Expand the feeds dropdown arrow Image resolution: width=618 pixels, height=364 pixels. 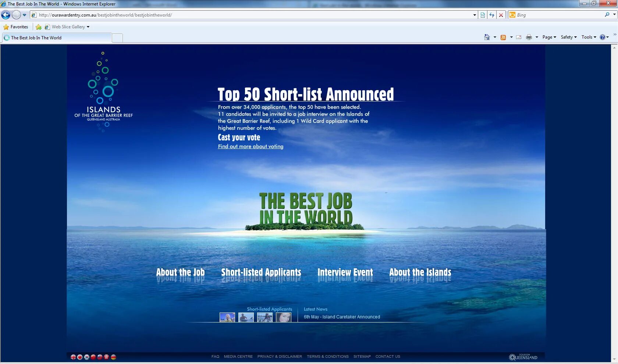pos(511,37)
